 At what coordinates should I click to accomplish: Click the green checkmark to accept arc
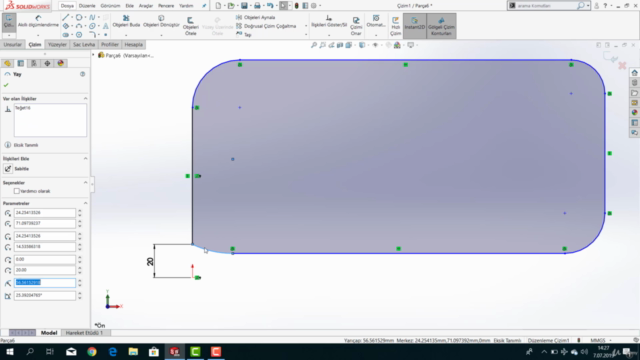point(6,85)
